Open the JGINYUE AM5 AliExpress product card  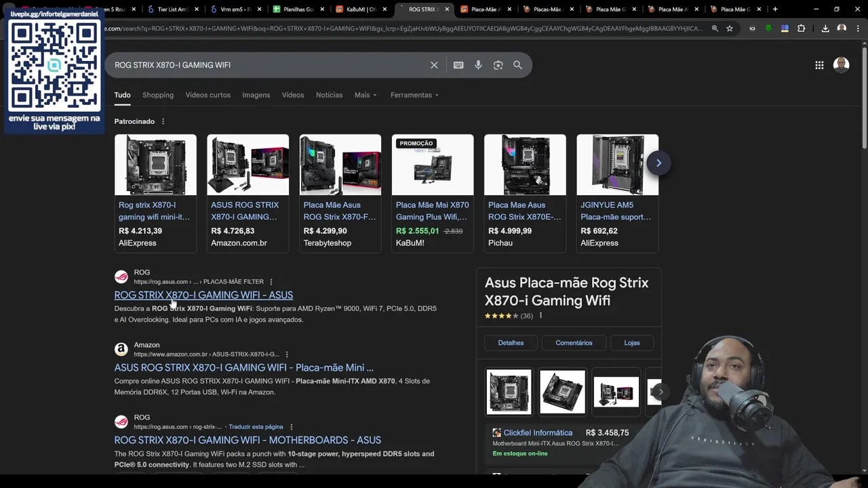click(x=617, y=193)
